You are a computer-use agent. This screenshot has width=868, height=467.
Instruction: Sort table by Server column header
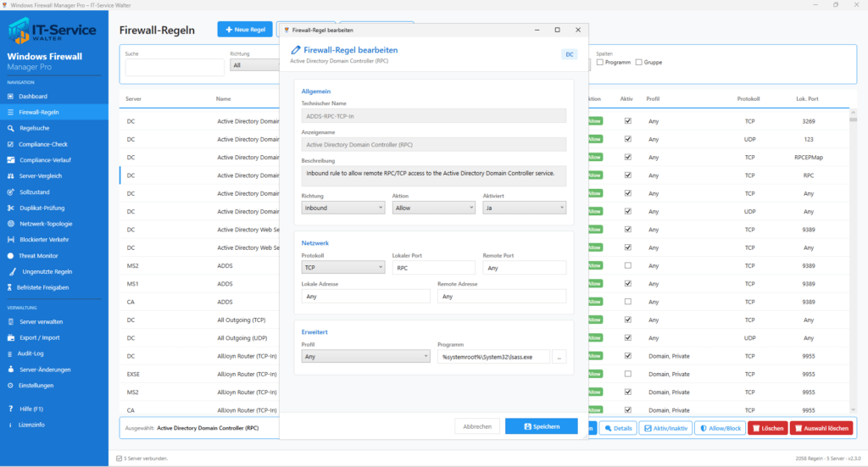point(133,99)
